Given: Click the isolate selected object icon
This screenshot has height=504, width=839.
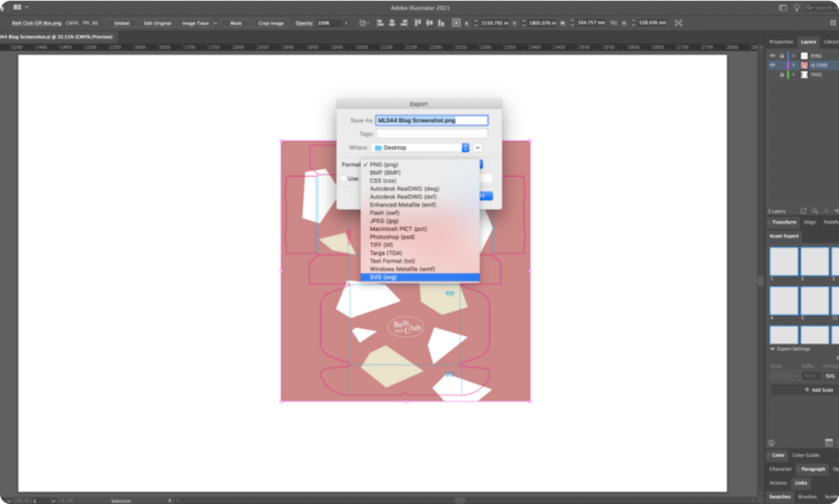Looking at the screenshot, I should pyautogui.click(x=679, y=23).
